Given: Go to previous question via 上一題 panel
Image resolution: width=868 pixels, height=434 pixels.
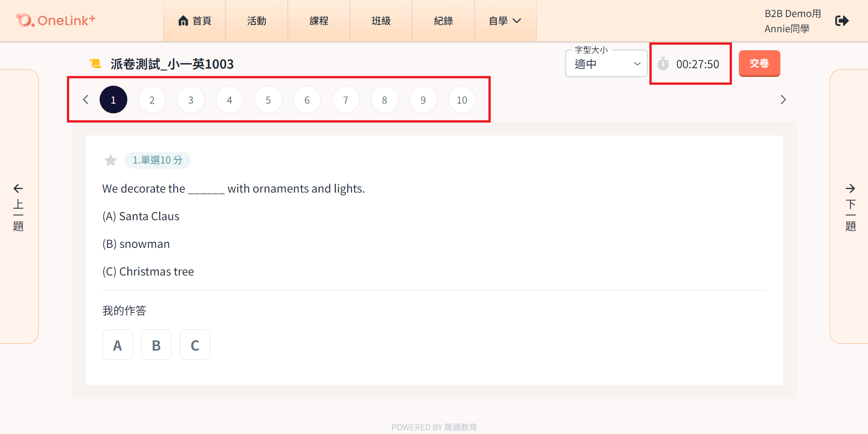Looking at the screenshot, I should pos(18,206).
